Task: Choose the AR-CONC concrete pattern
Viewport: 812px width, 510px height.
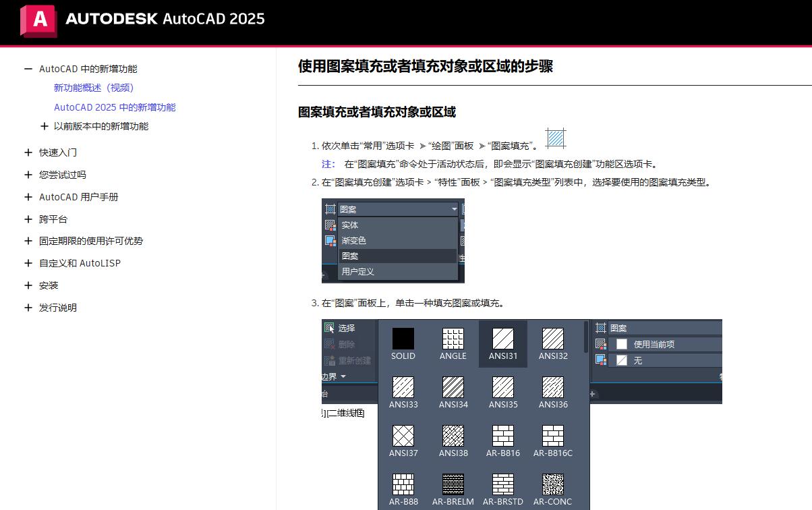Action: [552, 484]
